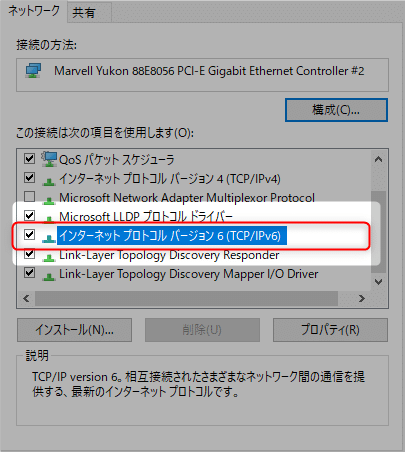
Task: Click the インストール(N)... button
Action: pyautogui.click(x=74, y=330)
